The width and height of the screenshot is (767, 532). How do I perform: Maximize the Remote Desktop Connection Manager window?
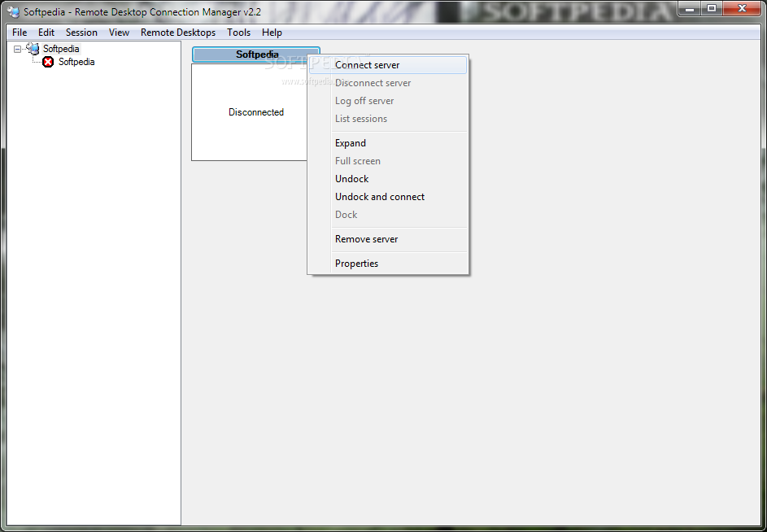[x=712, y=8]
